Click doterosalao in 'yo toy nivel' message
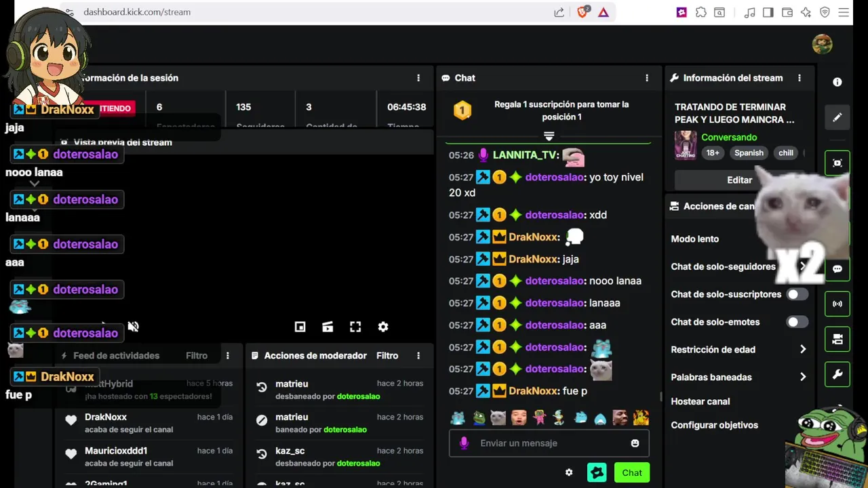868x488 pixels. click(555, 177)
